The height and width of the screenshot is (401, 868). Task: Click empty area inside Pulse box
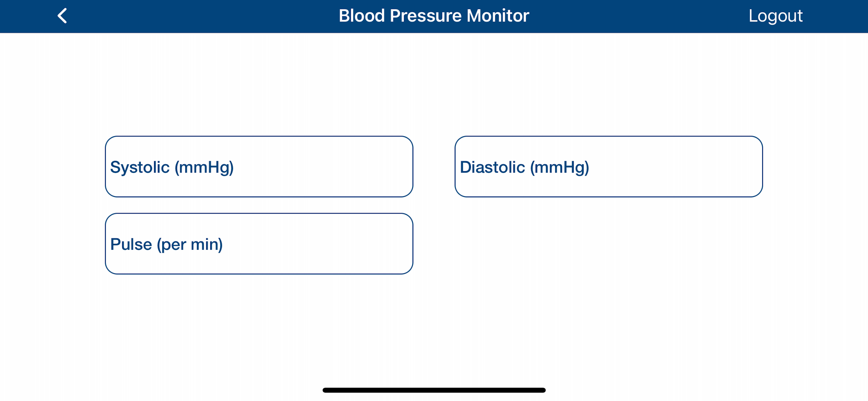click(x=318, y=244)
